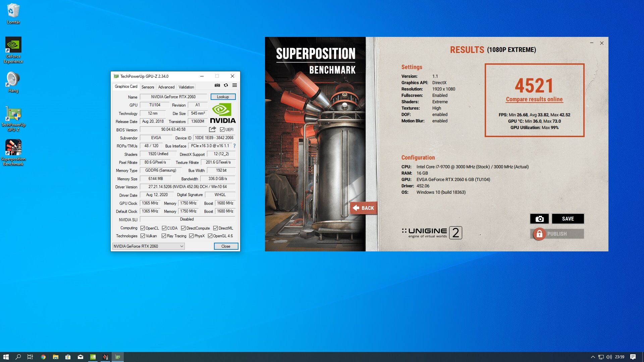Open the Recycle Bin (Lomtár) desktop icon
644x362 pixels.
[x=13, y=13]
